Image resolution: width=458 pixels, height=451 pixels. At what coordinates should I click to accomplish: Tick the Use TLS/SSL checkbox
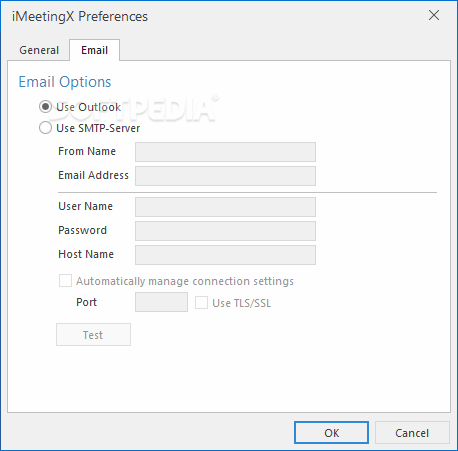tap(201, 303)
